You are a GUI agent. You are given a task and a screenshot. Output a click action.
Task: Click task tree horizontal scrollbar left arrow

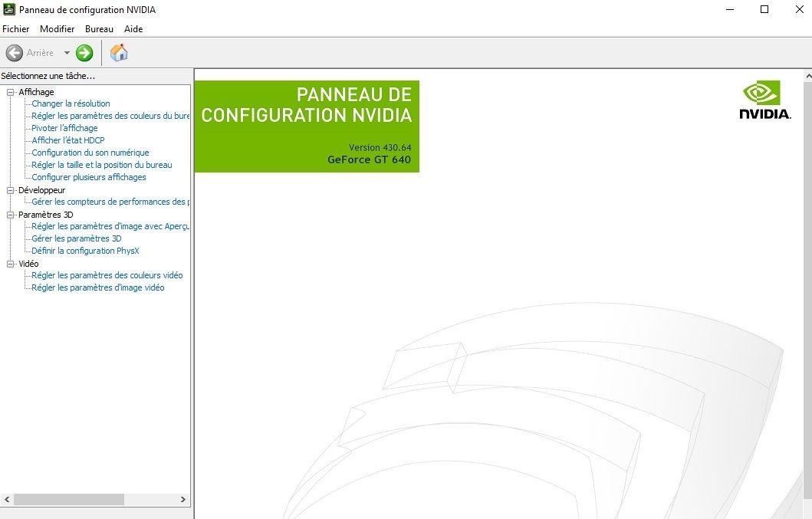[x=7, y=499]
